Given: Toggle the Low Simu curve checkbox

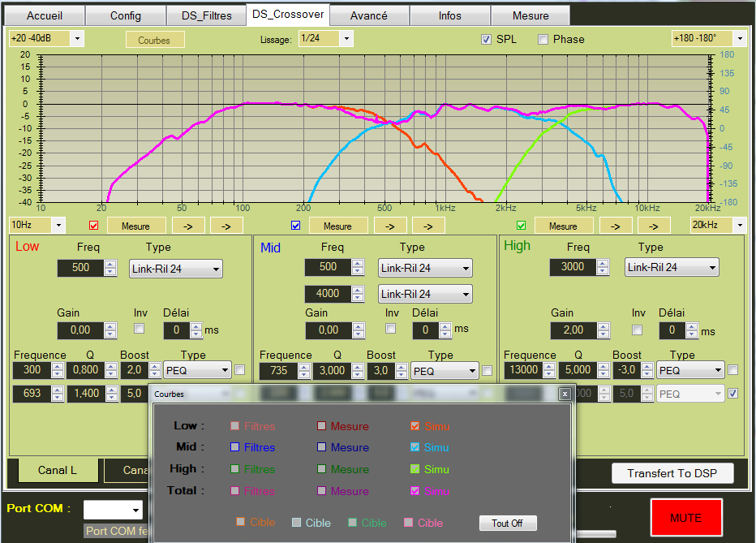Looking at the screenshot, I should click(415, 426).
